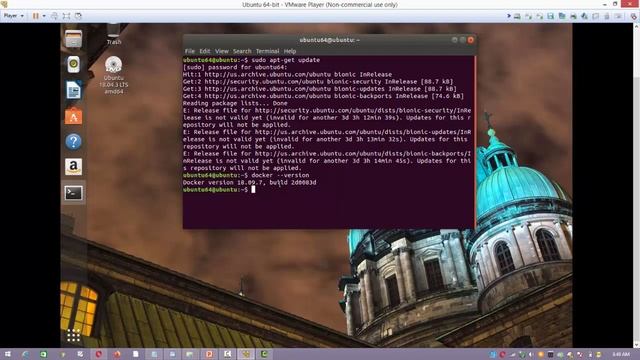Image resolution: width=640 pixels, height=360 pixels.
Task: Open the terminal Search menu
Action: (x=242, y=51)
